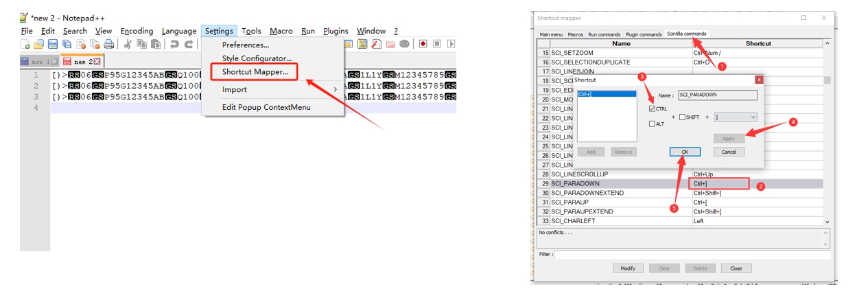Click the Undo toolbar icon

174,44
